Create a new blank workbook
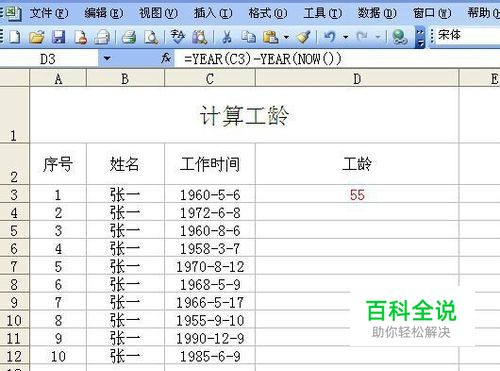This screenshot has width=500, height=371. click(14, 37)
